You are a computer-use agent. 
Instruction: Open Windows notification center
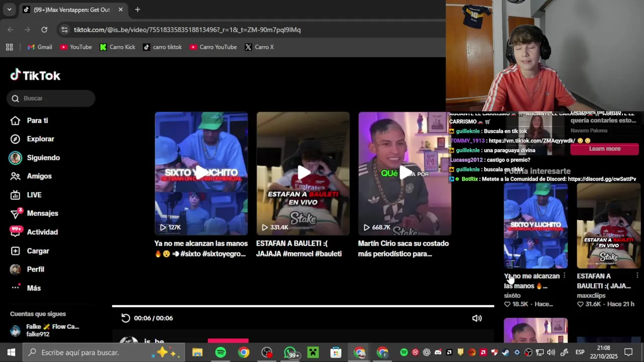[x=628, y=352]
